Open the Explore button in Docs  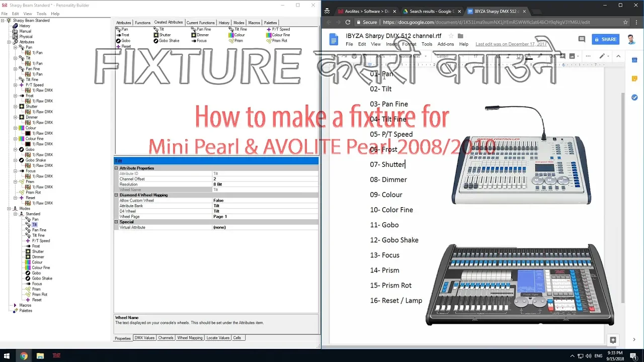click(x=613, y=340)
